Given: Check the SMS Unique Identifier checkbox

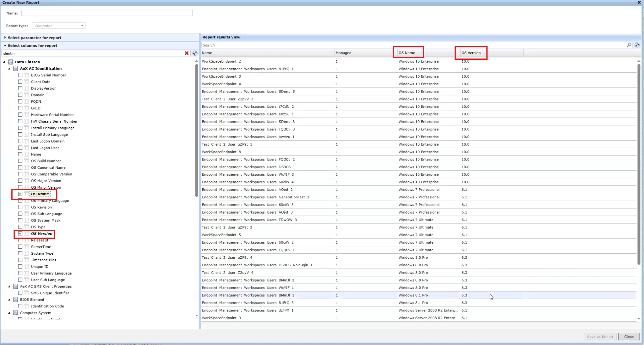Looking at the screenshot, I should click(x=20, y=293).
